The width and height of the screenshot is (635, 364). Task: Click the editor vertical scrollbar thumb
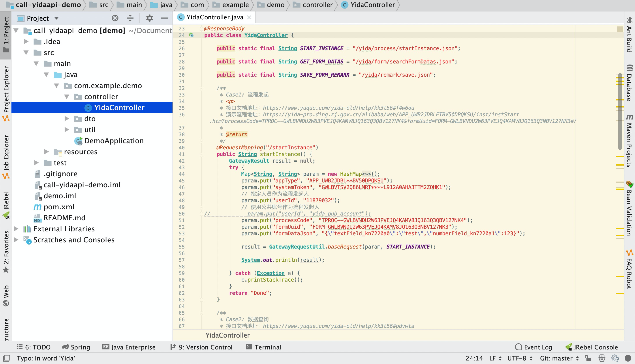click(620, 111)
